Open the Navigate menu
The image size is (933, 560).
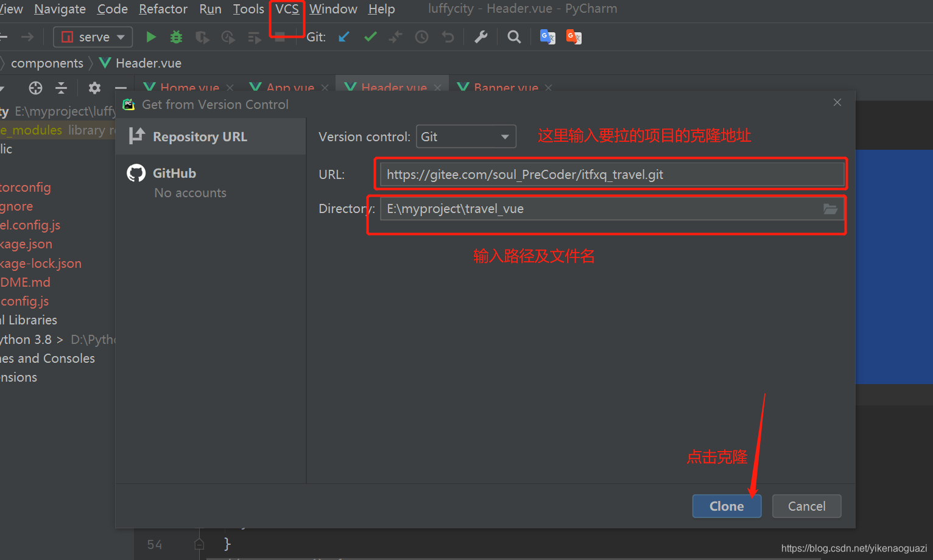pos(60,9)
